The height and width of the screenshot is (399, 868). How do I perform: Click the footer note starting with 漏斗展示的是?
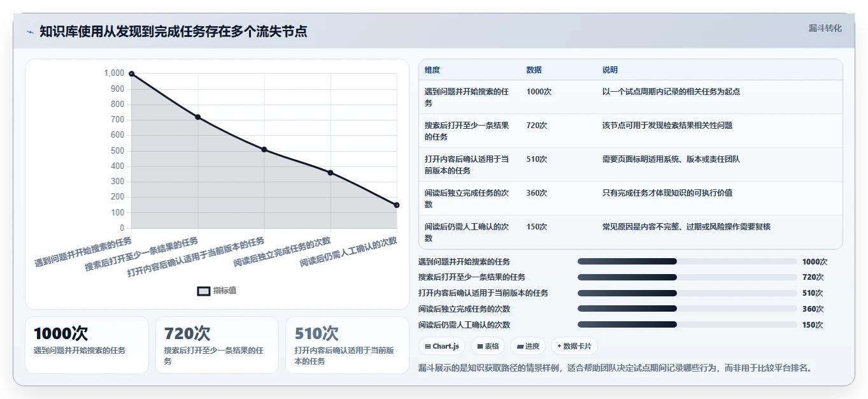click(616, 368)
